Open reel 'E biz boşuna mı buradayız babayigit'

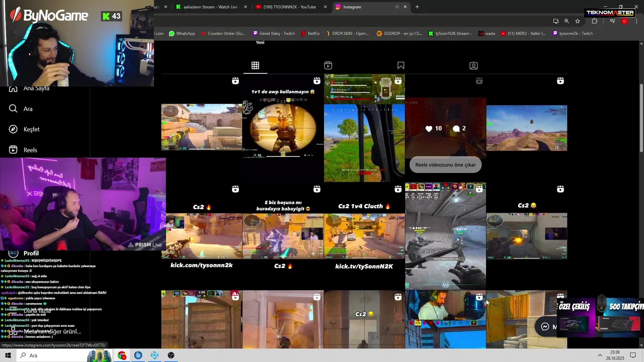[283, 236]
